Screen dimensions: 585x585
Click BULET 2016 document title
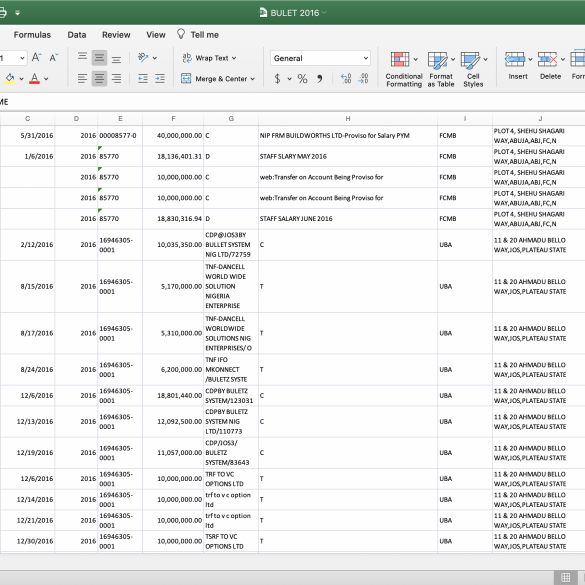tap(295, 13)
